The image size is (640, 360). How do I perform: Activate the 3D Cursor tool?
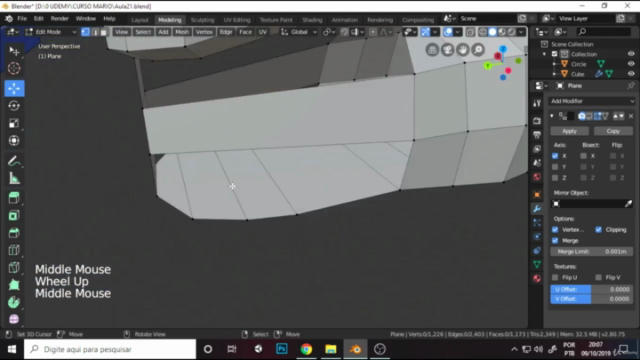(14, 68)
